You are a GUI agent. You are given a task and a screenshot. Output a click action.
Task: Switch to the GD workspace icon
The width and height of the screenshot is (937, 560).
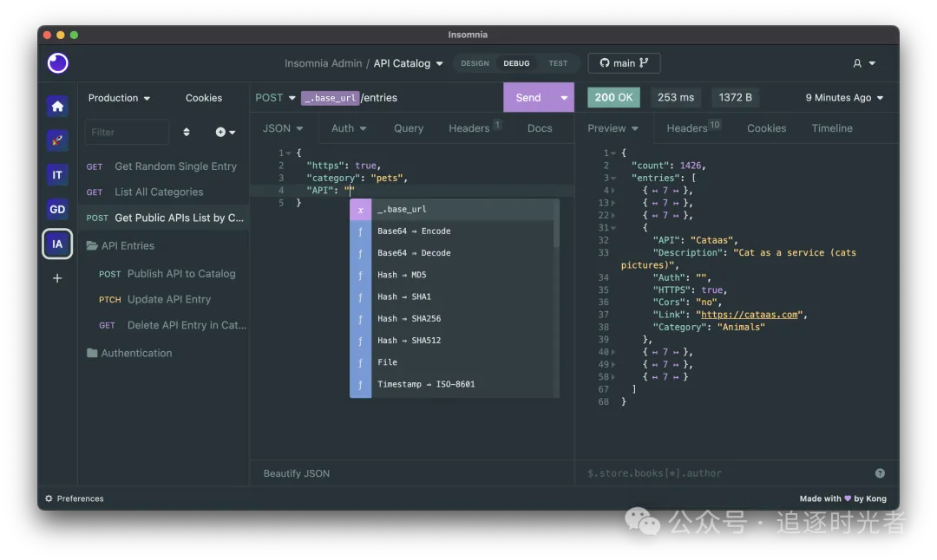(x=57, y=210)
